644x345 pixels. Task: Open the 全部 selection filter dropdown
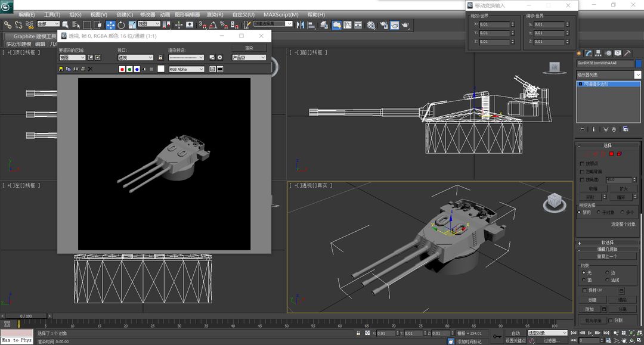coord(48,24)
